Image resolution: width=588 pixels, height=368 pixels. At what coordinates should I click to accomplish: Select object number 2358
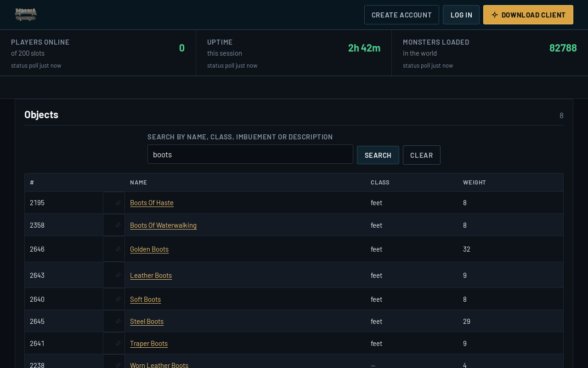tap(37, 225)
